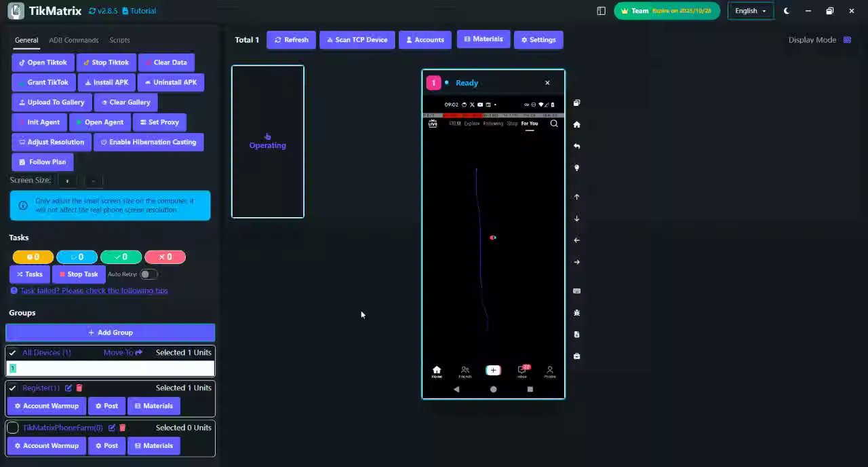The height and width of the screenshot is (467, 868).
Task: Click the swipe right arrow in the device side toolbar
Action: click(576, 262)
